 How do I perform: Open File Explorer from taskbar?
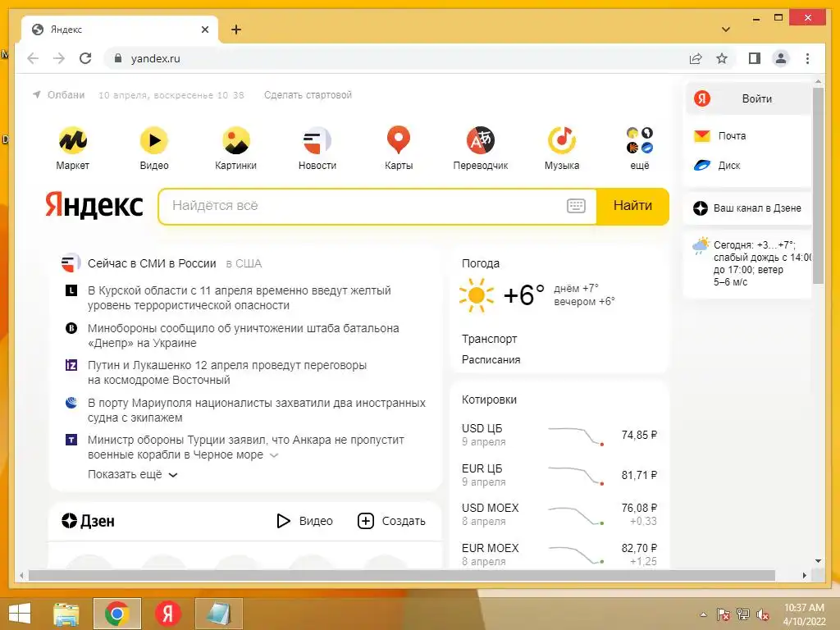pyautogui.click(x=66, y=614)
